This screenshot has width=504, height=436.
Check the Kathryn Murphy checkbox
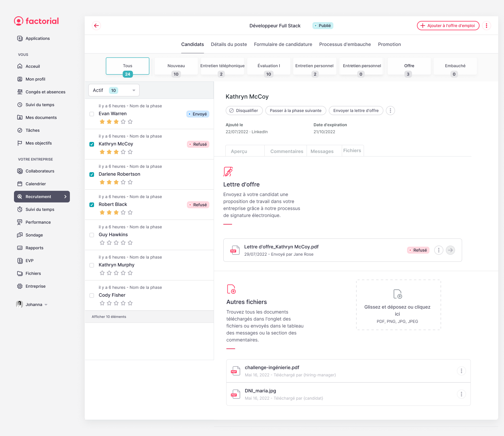(x=92, y=265)
